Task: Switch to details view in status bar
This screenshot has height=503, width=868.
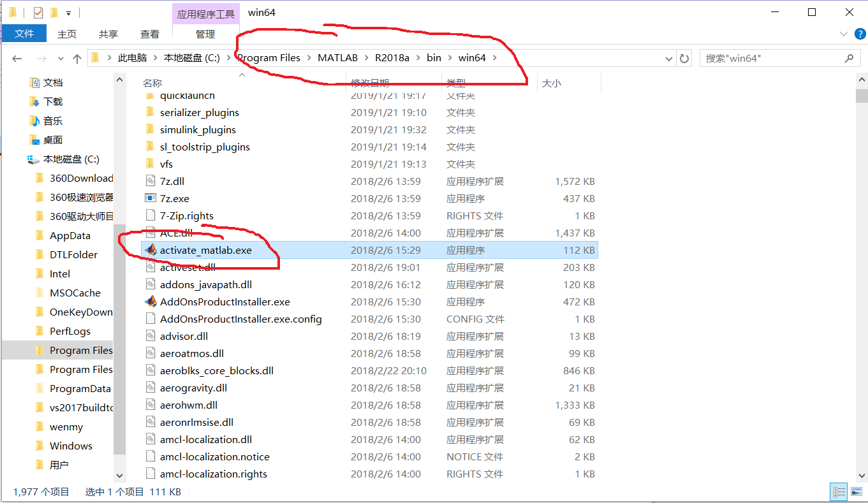Action: pos(839,492)
